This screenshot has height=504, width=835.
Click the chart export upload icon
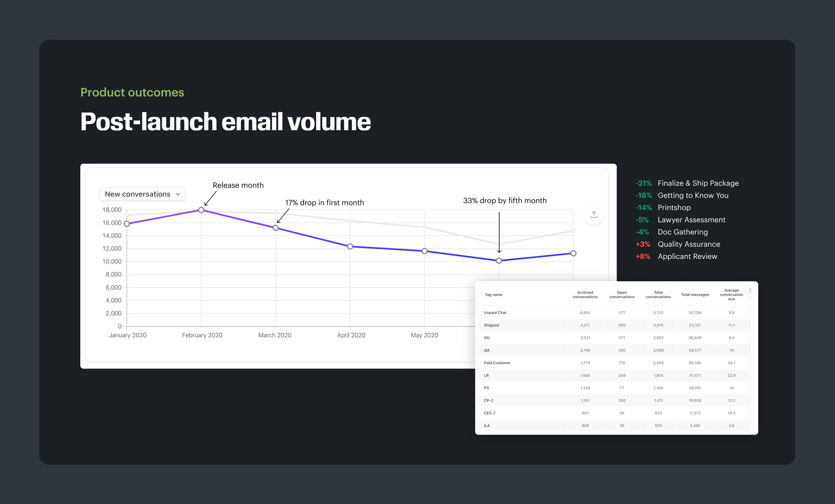[x=594, y=215]
